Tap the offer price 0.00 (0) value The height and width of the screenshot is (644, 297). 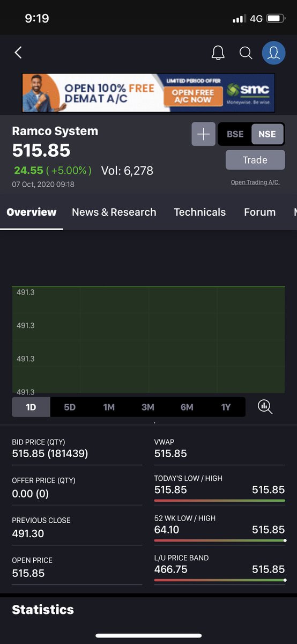[31, 494]
